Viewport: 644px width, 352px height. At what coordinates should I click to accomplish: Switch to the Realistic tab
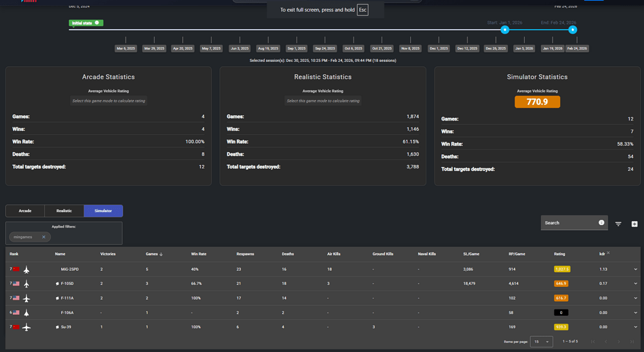pos(64,211)
